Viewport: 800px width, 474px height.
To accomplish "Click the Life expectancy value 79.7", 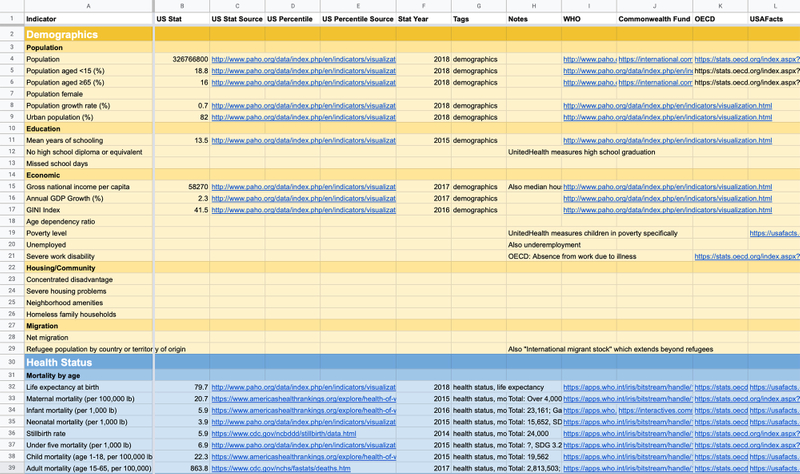I will click(201, 387).
